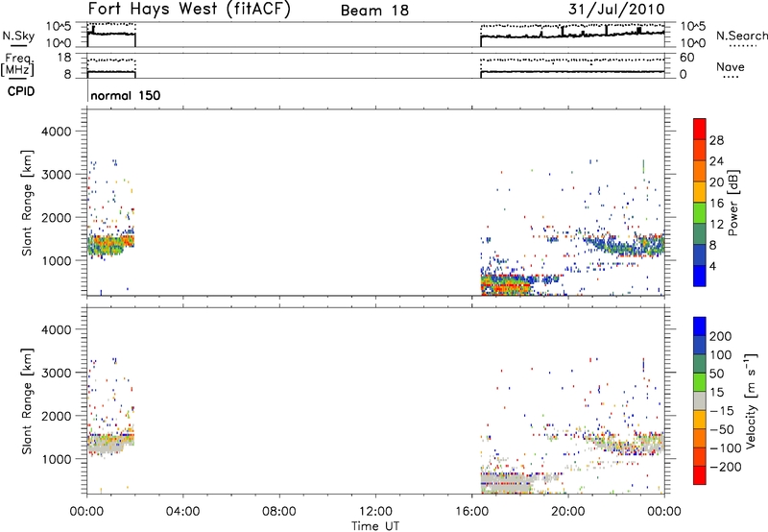Click the 'CPID' row label
Viewport: 768px width, 532px height.
[21, 91]
